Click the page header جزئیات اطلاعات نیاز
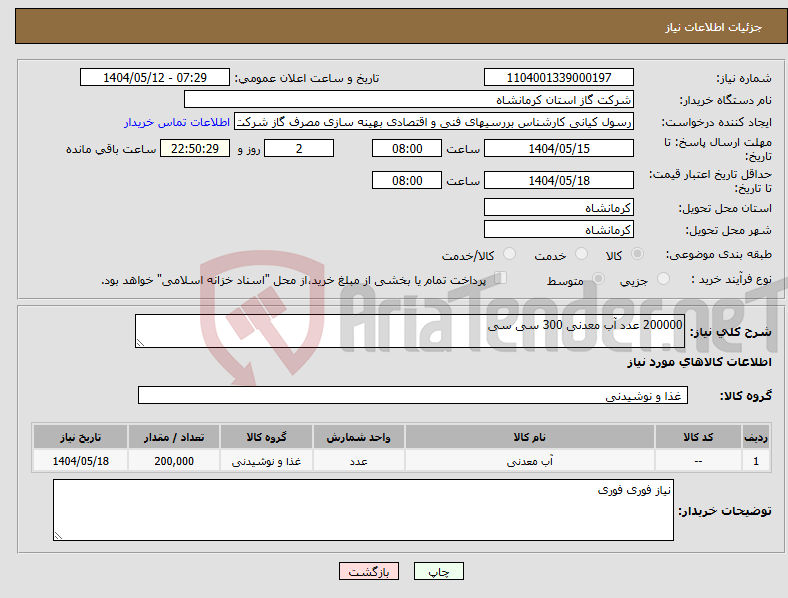Screen dimensions: 788x598 pos(714,27)
